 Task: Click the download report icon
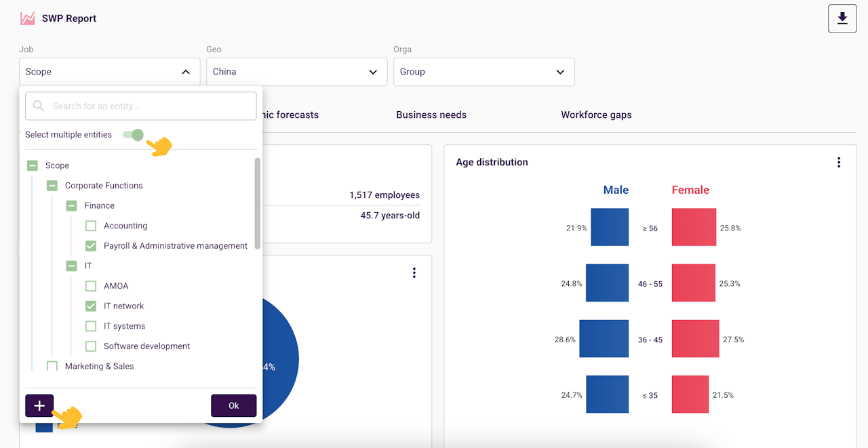(x=842, y=18)
